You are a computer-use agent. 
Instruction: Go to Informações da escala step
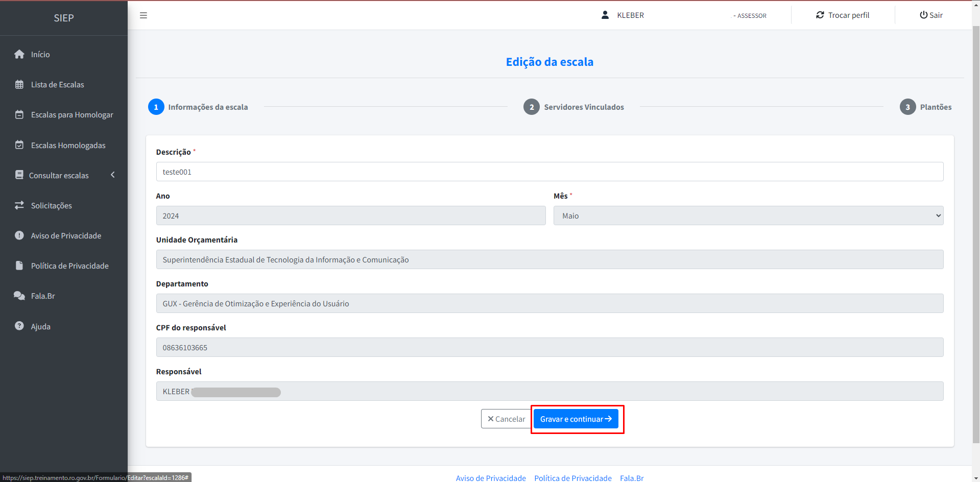tap(208, 107)
